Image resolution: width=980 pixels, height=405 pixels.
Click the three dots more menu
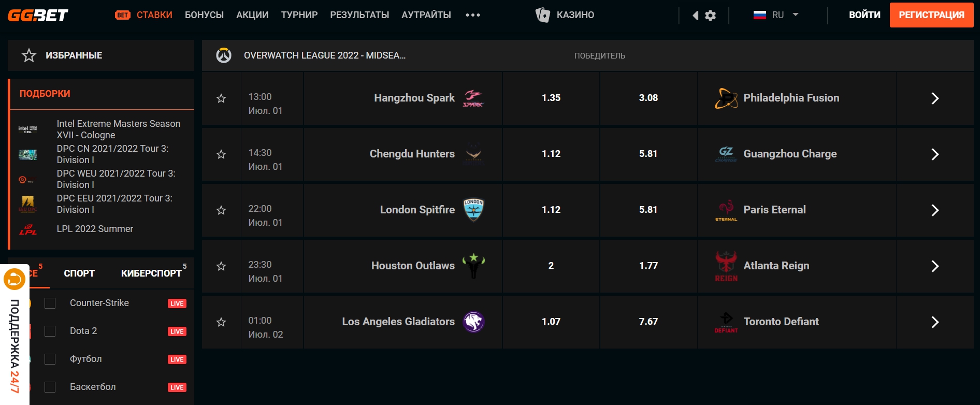(x=472, y=15)
